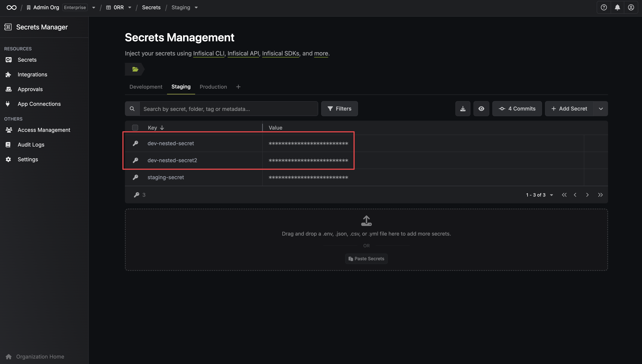Go to the previous page of secrets
The width and height of the screenshot is (642, 364).
(x=575, y=195)
